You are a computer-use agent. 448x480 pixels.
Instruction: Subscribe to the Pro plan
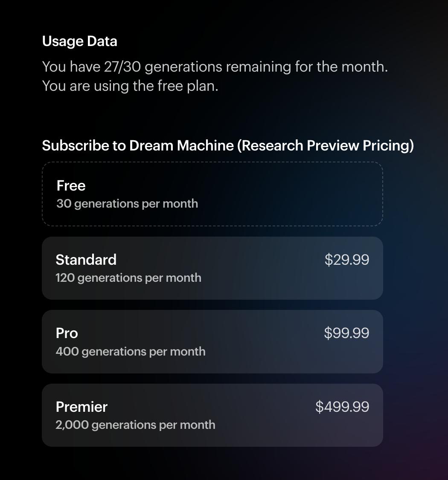pyautogui.click(x=212, y=342)
